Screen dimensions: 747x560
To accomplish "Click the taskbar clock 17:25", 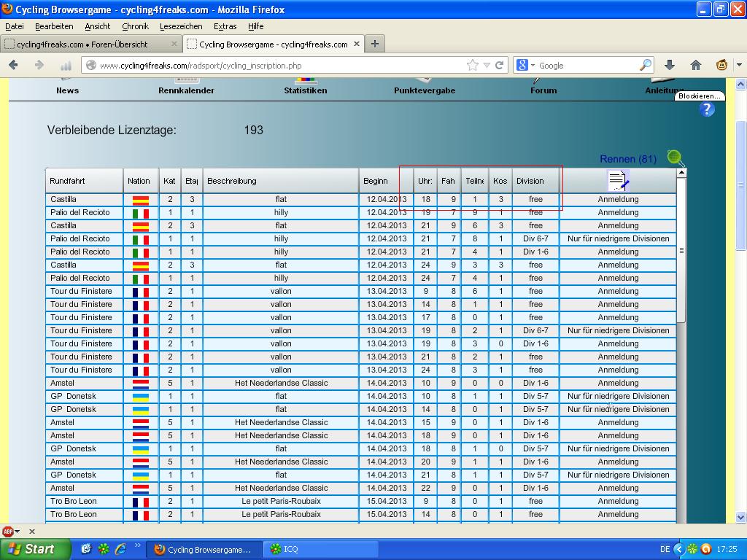I will click(727, 549).
